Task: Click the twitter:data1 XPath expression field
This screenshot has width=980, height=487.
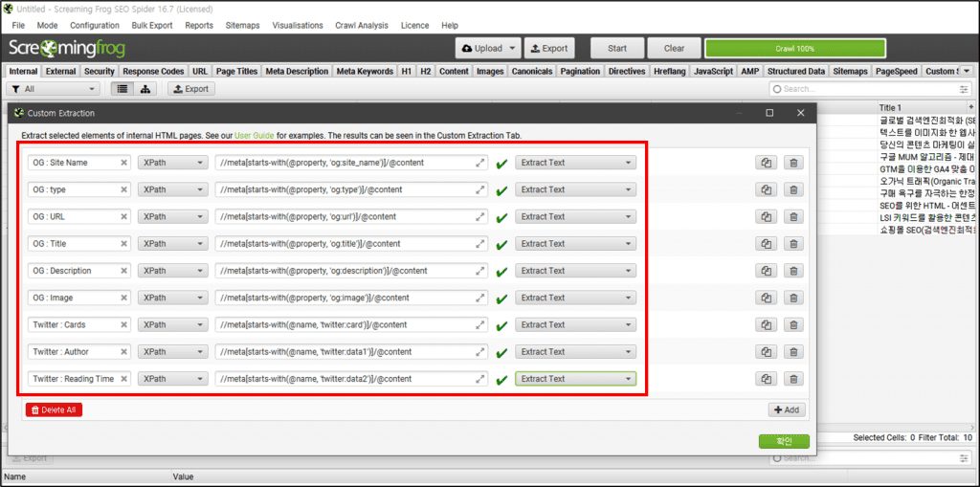Action: tap(351, 352)
